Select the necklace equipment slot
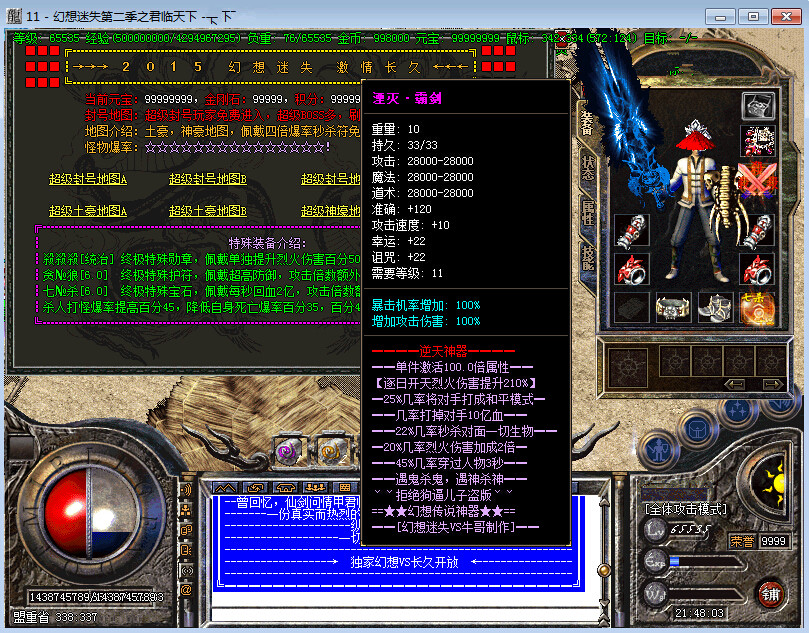Screen dimensions: 809x633 (758, 141)
